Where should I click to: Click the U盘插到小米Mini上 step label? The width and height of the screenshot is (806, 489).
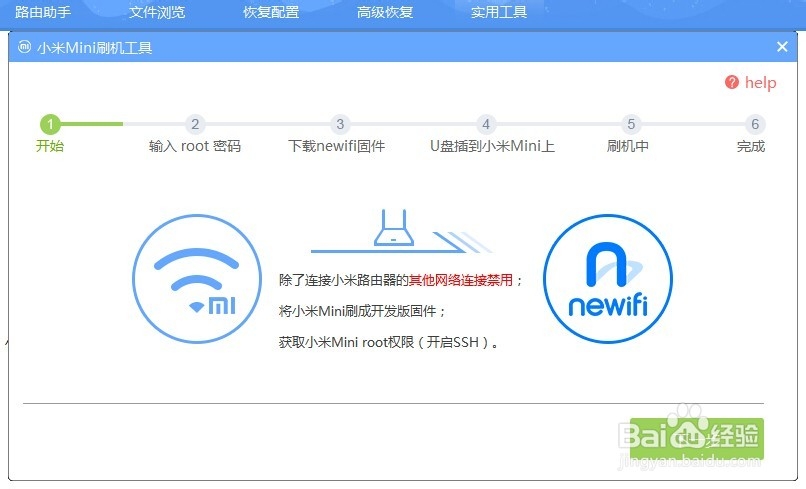coord(492,146)
